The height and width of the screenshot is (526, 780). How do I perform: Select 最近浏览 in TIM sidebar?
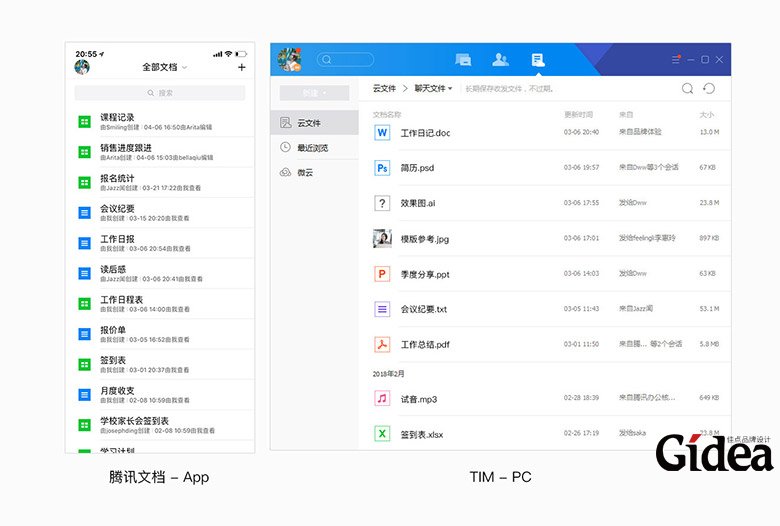(314, 147)
